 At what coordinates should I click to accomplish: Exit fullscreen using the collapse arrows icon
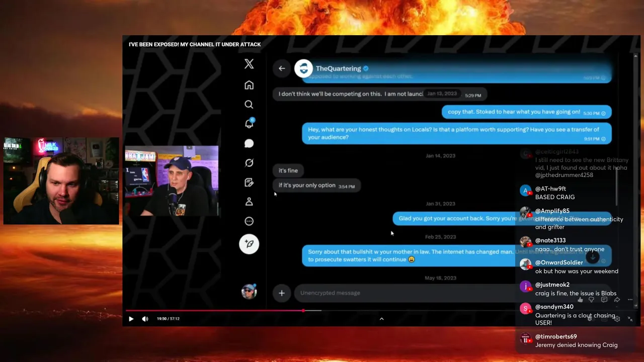pos(630,319)
